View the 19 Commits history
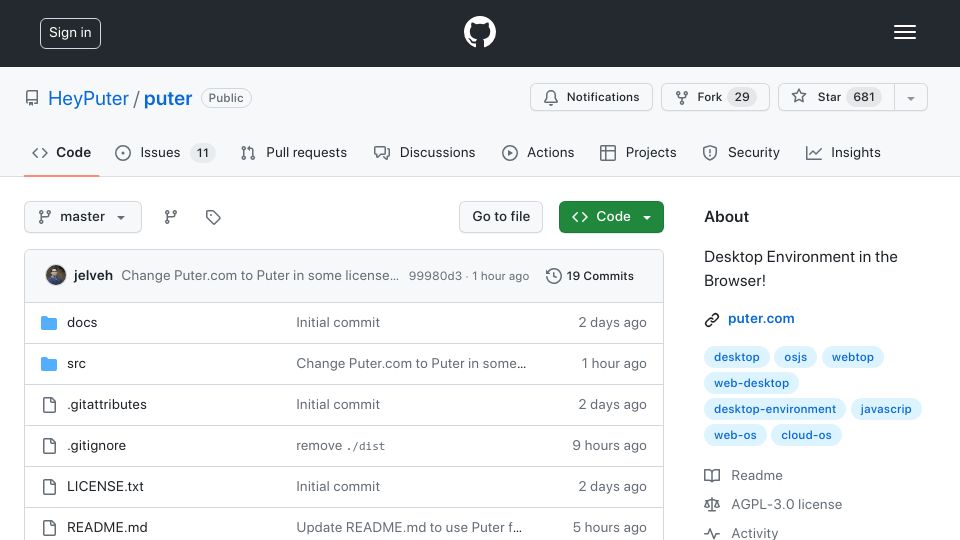This screenshot has height=540, width=960. (x=590, y=276)
